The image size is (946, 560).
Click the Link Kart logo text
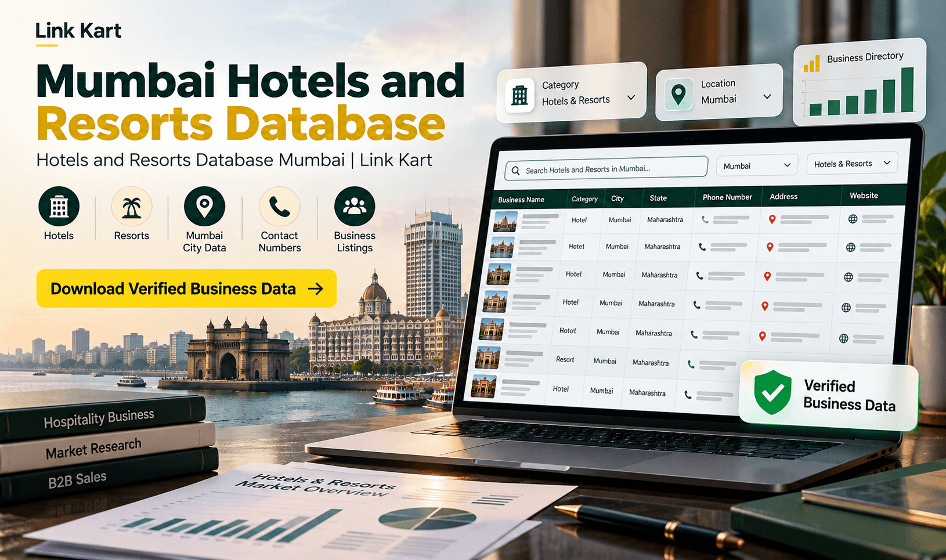(x=78, y=30)
